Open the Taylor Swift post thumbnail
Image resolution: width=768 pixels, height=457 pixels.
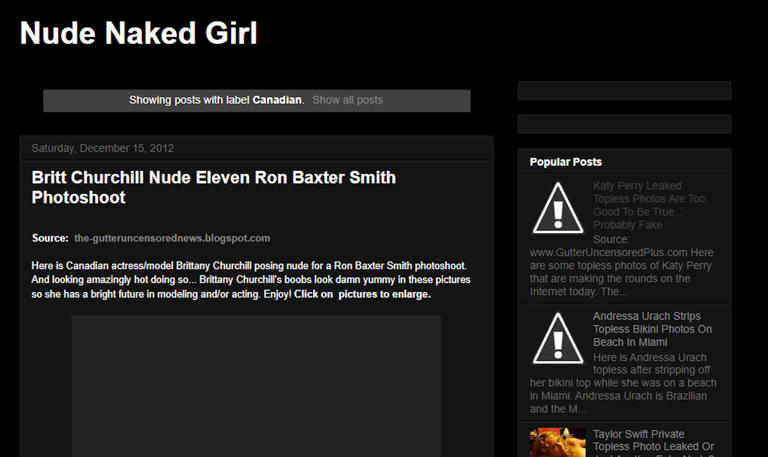point(558,443)
